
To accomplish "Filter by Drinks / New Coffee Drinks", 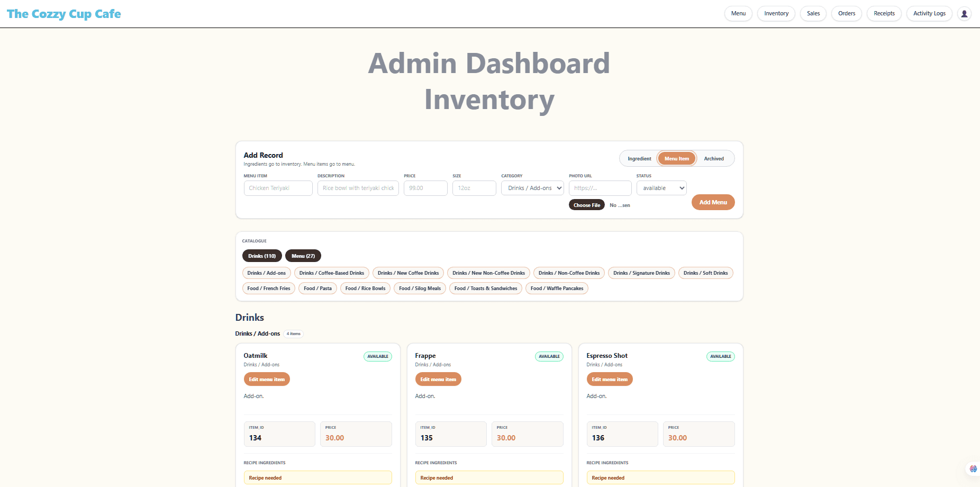I will (x=409, y=273).
